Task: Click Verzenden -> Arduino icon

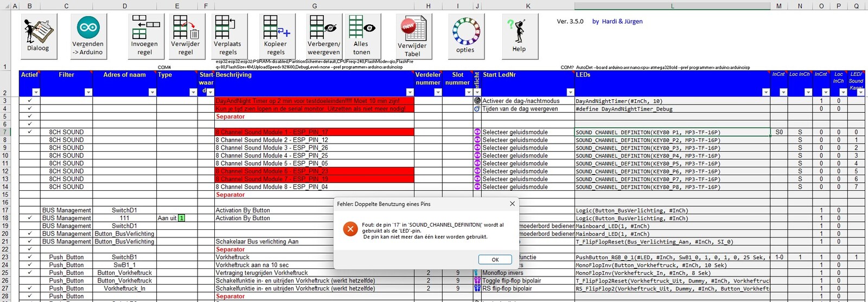Action: [x=88, y=36]
